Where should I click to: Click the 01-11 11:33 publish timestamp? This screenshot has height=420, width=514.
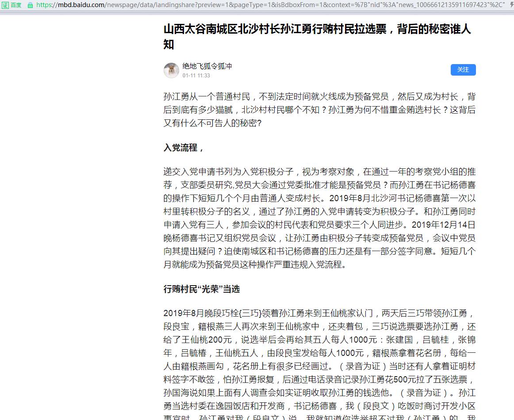196,76
